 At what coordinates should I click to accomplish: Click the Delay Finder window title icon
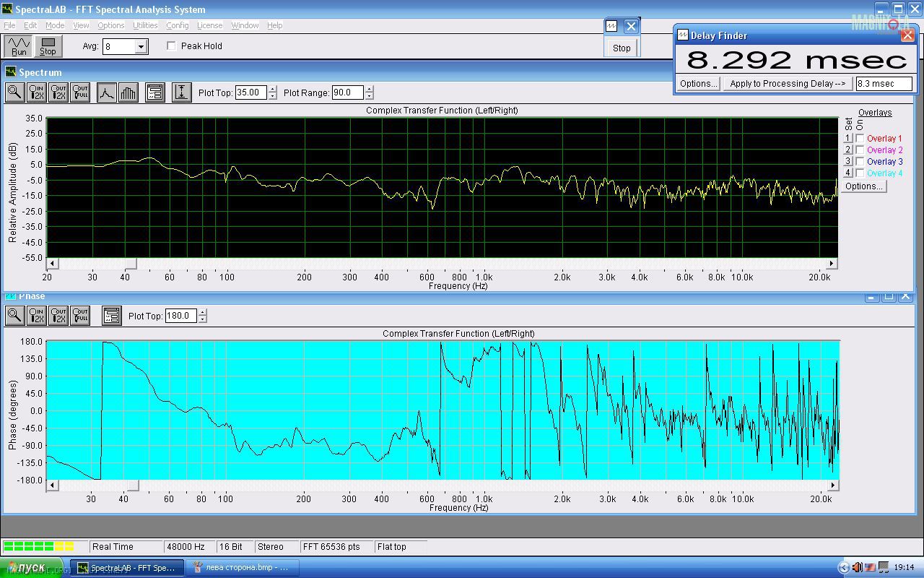683,35
